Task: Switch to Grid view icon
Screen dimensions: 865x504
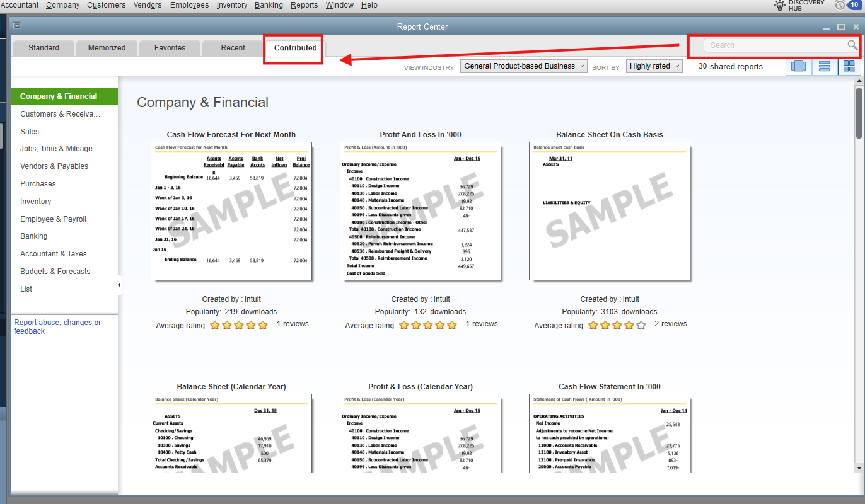Action: point(849,66)
